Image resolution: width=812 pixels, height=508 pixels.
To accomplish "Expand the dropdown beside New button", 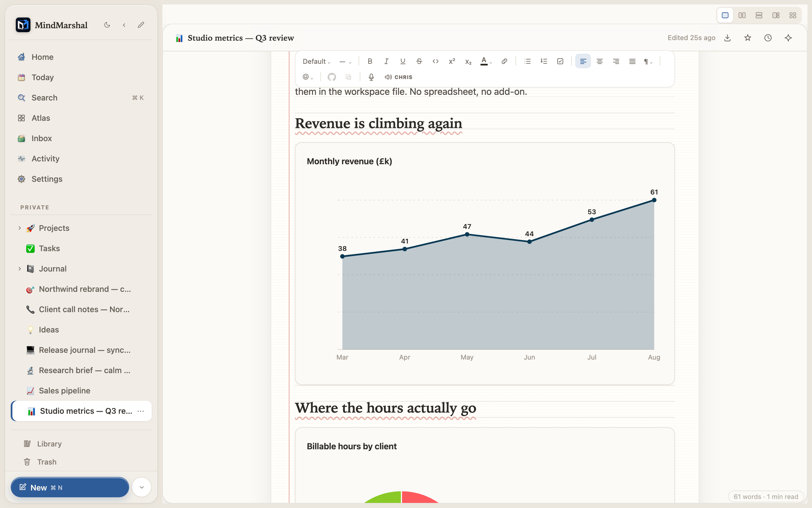I will point(142,487).
